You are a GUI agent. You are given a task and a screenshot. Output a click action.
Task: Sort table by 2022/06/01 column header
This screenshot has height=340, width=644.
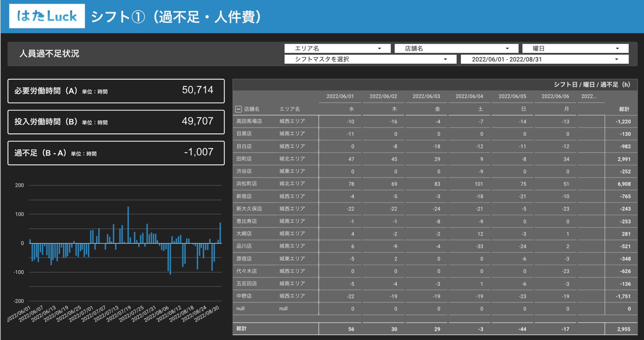(340, 96)
